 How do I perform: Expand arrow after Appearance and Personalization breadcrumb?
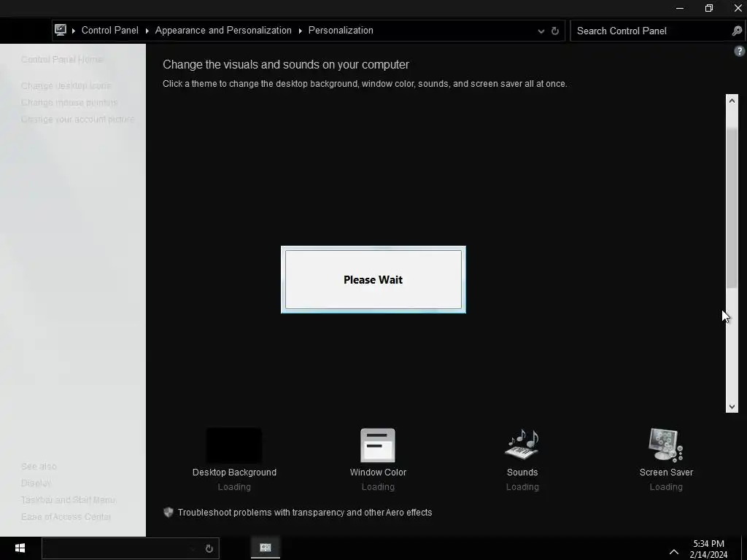click(300, 31)
